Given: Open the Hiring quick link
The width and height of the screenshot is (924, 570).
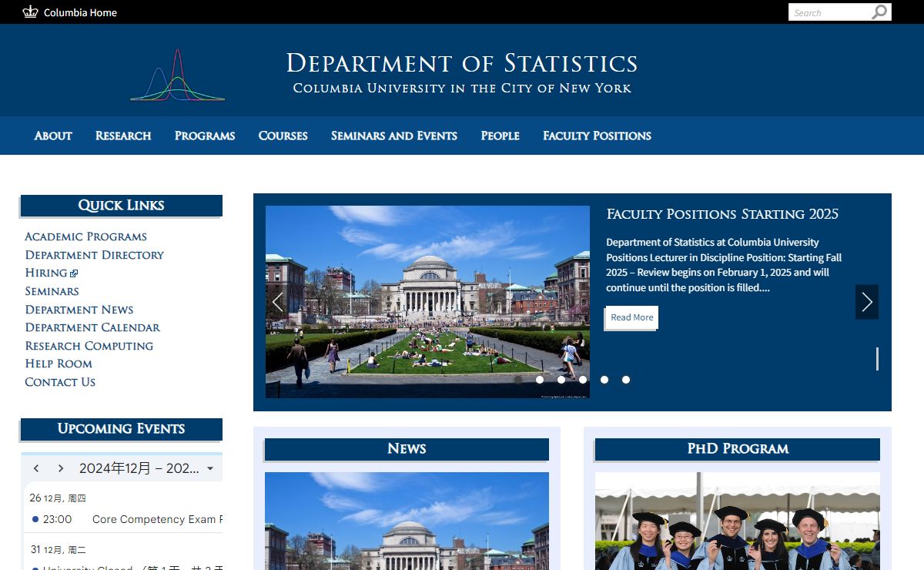Looking at the screenshot, I should click(x=46, y=273).
